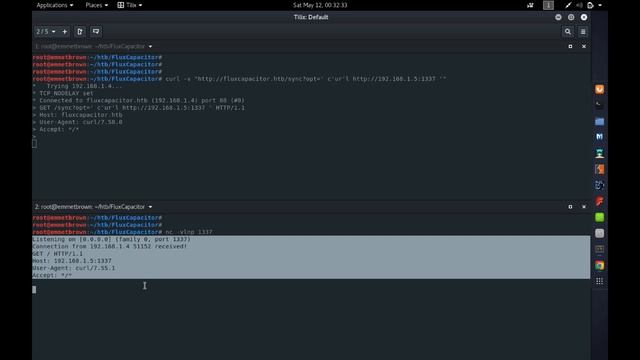
Task: Open Tilix find terminal search
Action: pos(568,31)
